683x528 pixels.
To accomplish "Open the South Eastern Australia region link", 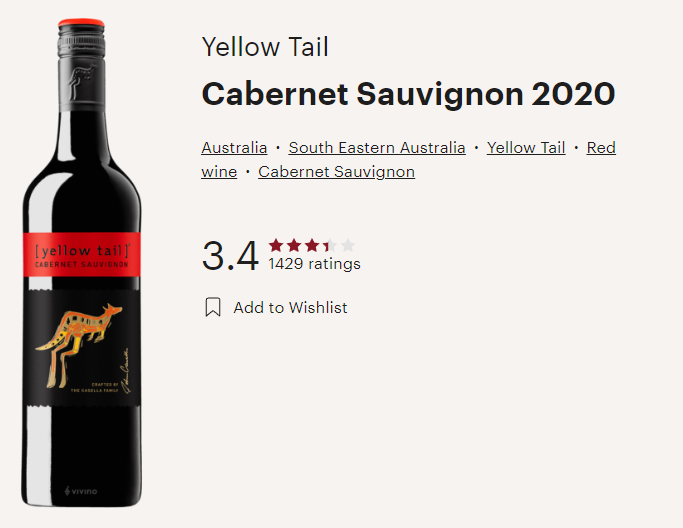I will [377, 148].
